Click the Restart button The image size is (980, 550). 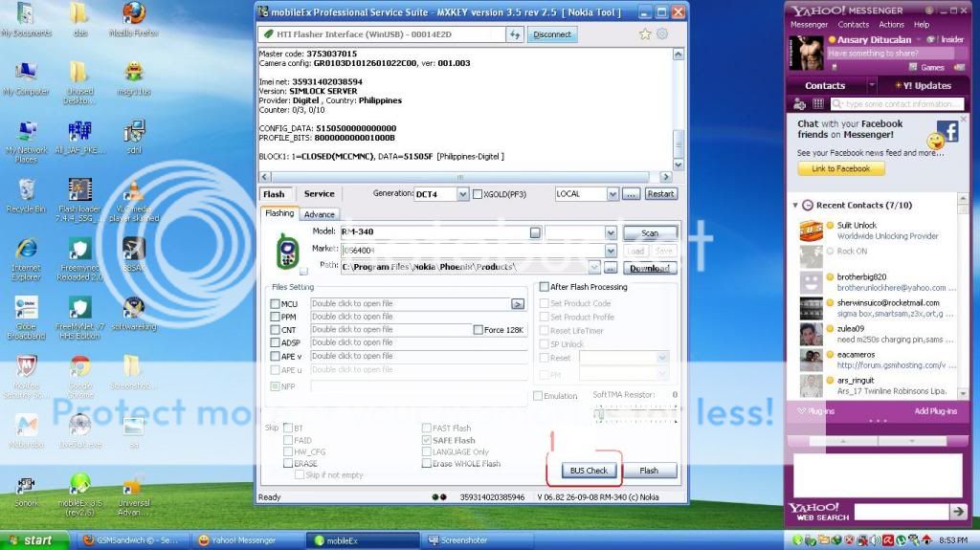point(660,194)
